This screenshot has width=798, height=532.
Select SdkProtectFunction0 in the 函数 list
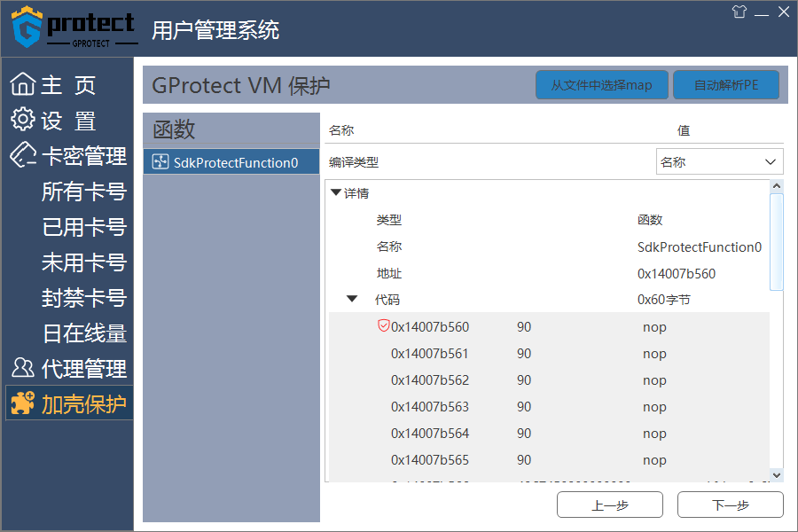pos(231,162)
